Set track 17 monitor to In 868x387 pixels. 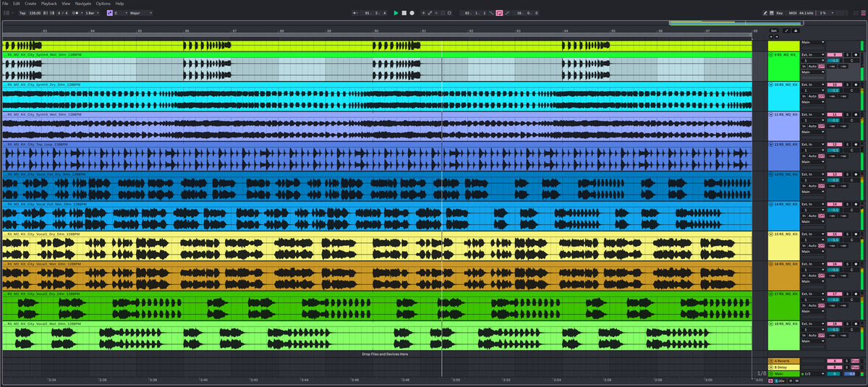[x=804, y=305]
